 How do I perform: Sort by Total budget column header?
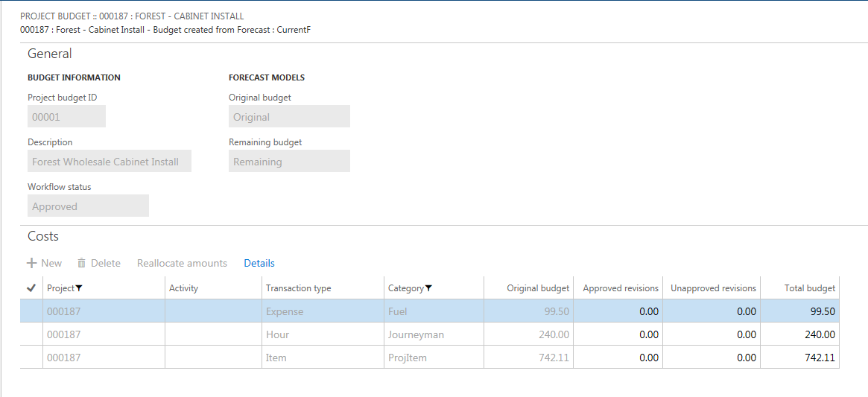click(x=809, y=288)
